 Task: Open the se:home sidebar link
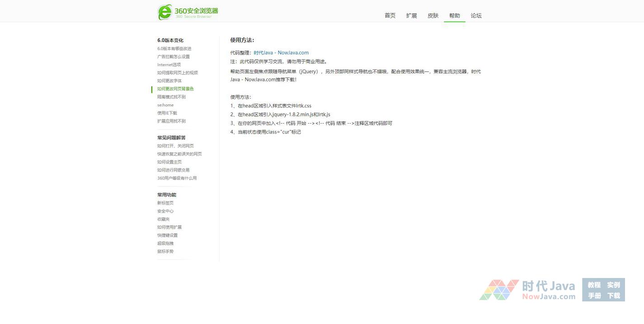click(165, 105)
